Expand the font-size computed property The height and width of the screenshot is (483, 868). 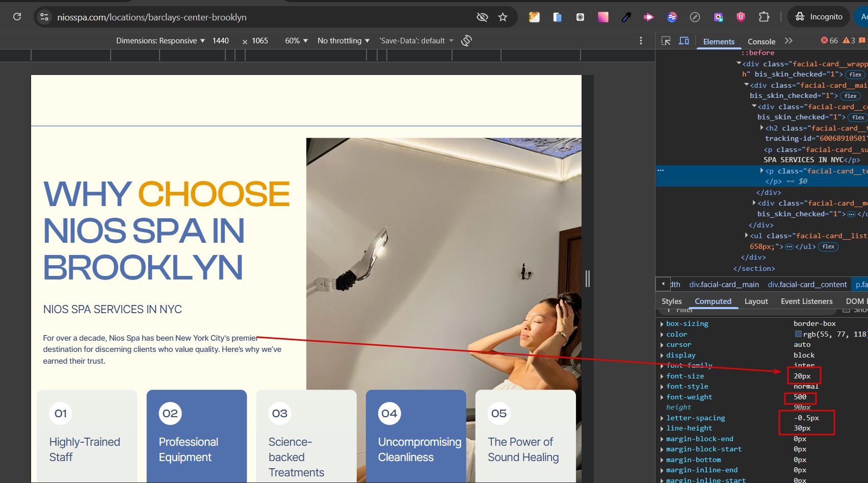(x=662, y=376)
